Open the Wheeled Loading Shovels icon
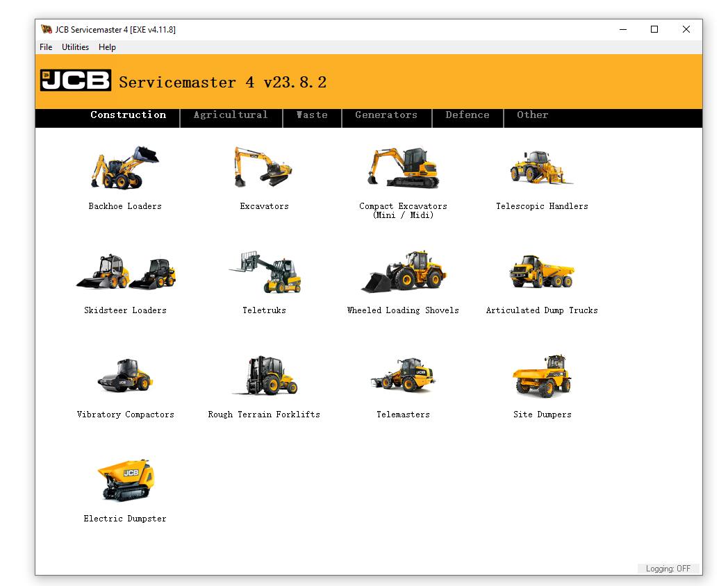Screen dimensions: 728x586 click(x=404, y=272)
